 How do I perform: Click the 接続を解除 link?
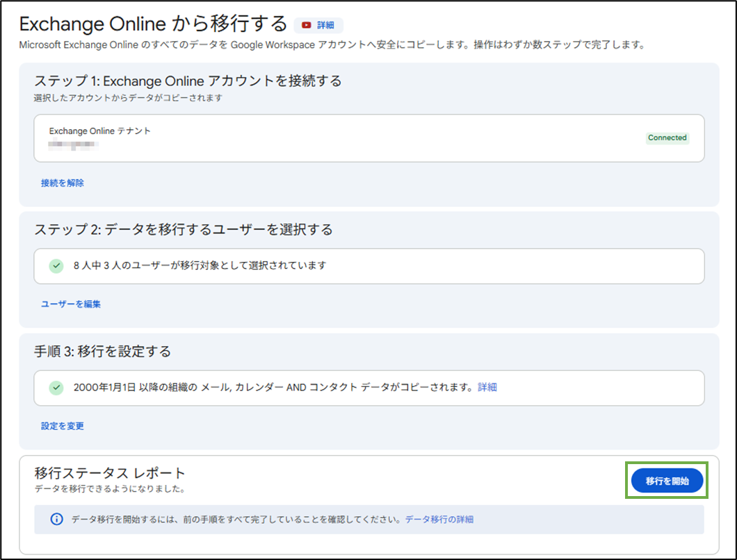click(x=63, y=183)
